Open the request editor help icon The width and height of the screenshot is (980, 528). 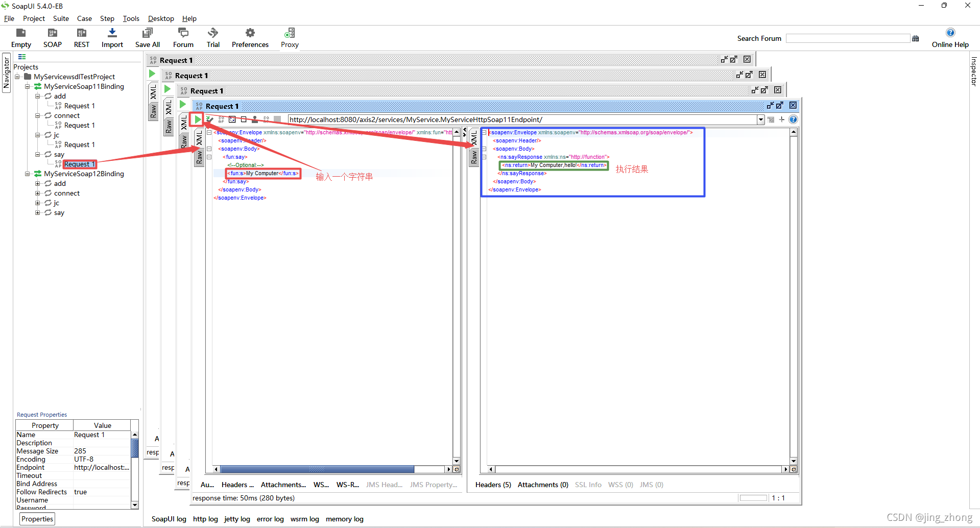point(793,119)
